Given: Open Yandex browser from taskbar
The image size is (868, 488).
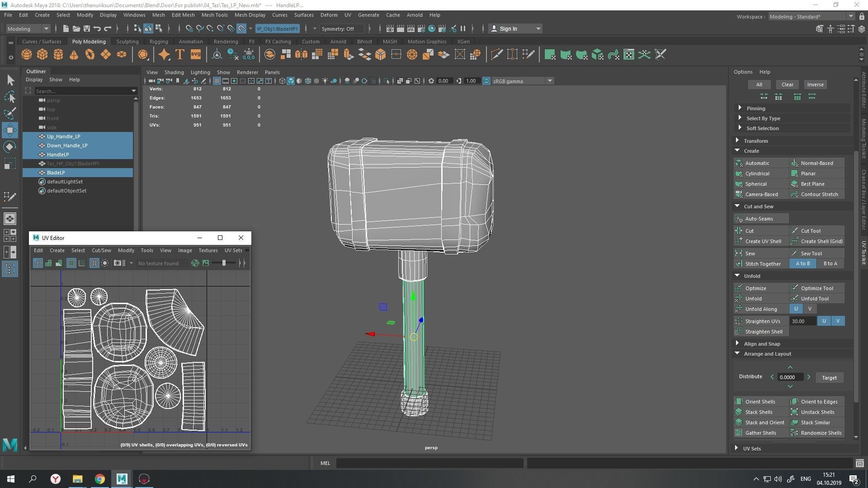Looking at the screenshot, I should (x=55, y=479).
